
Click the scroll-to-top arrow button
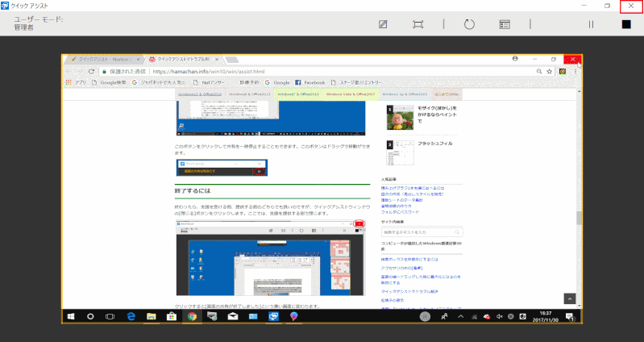click(x=569, y=298)
